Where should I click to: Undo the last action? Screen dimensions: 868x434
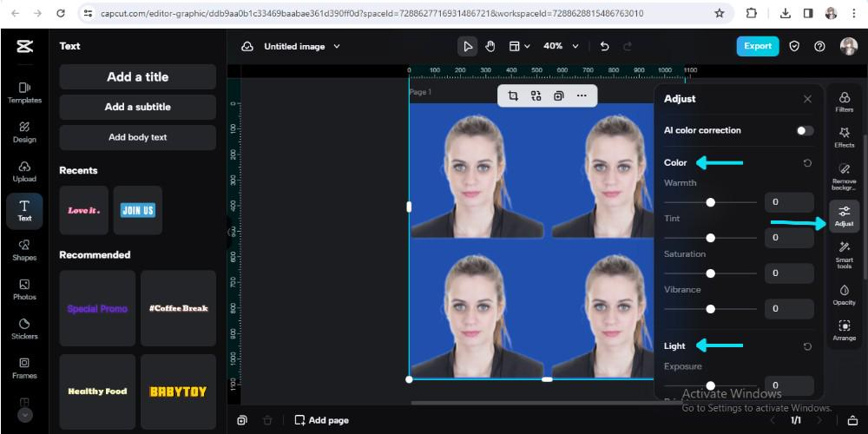tap(604, 47)
